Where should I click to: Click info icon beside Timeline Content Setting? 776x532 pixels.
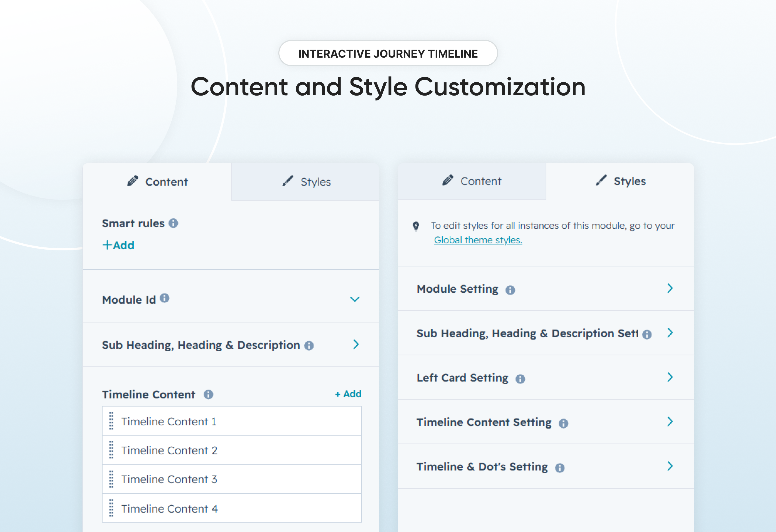(x=564, y=423)
